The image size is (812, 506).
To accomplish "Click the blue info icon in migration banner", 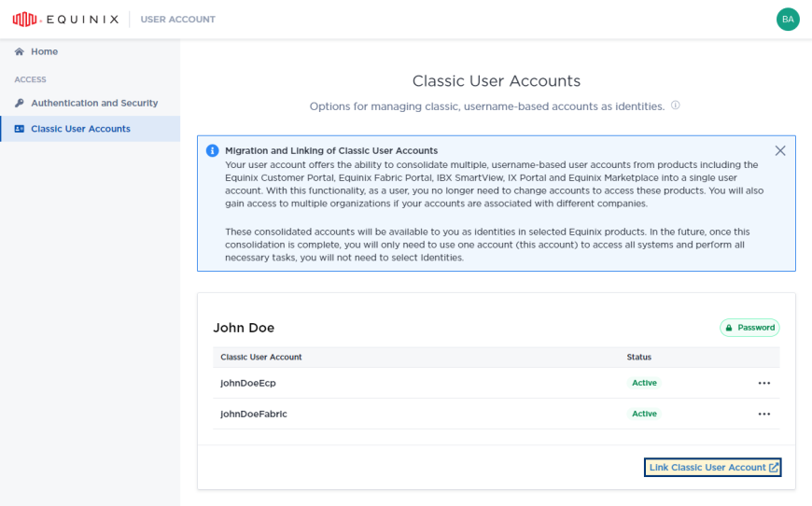I will (x=212, y=150).
